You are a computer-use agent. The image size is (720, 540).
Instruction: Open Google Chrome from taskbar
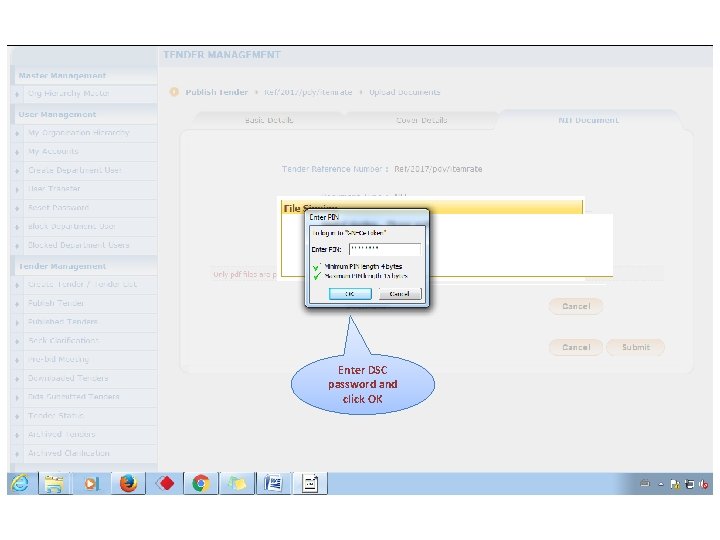pos(201,484)
